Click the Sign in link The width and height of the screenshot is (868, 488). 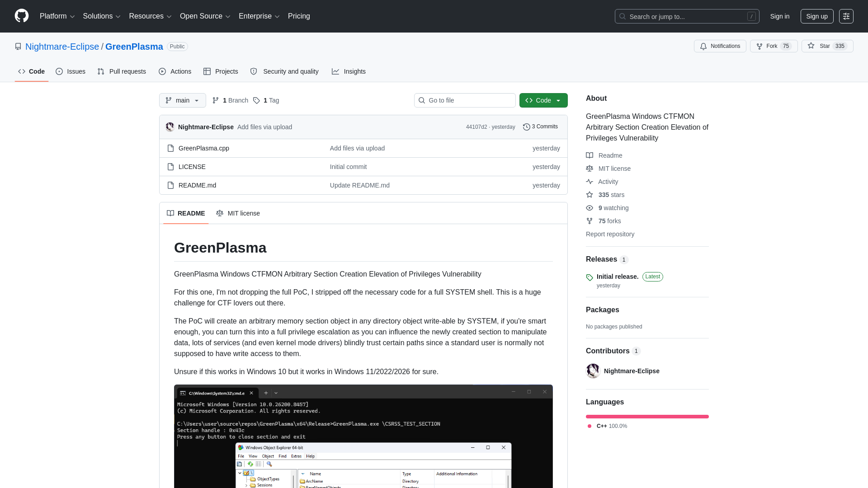pos(780,16)
